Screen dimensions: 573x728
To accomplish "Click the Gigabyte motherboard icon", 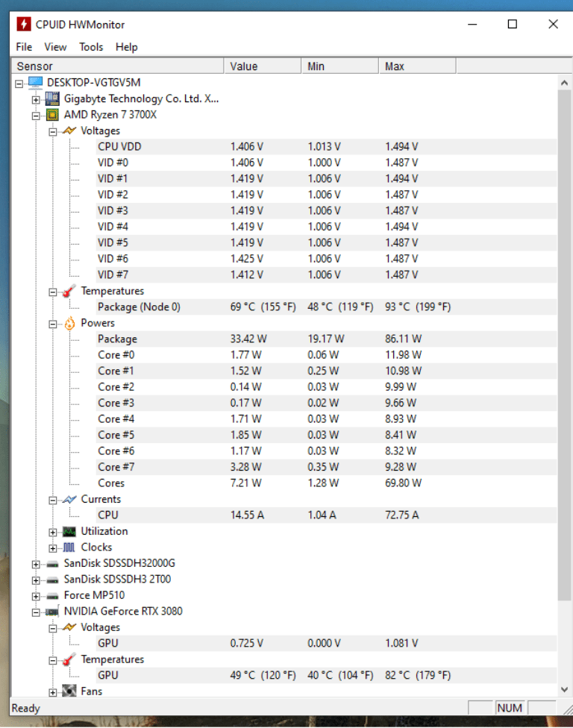I will tap(52, 99).
